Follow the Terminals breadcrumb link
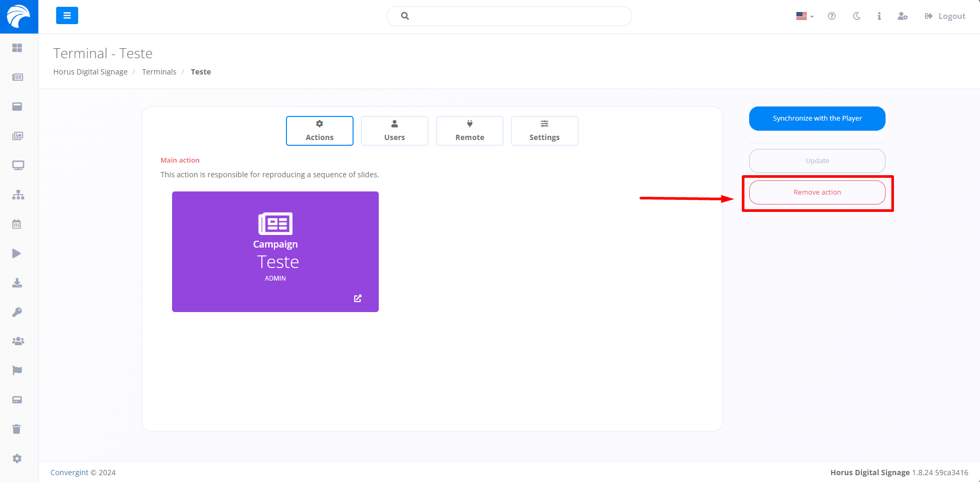 point(159,72)
